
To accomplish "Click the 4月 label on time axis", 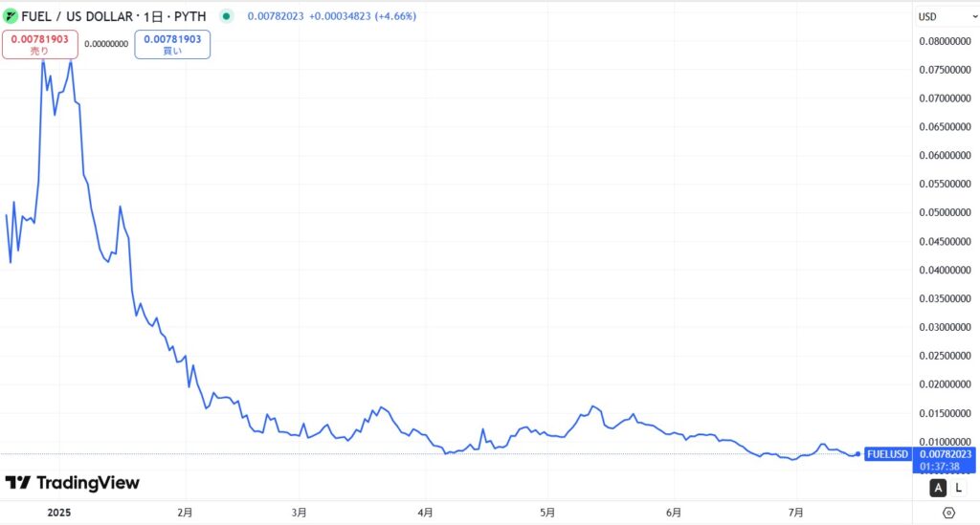I will 425,513.
